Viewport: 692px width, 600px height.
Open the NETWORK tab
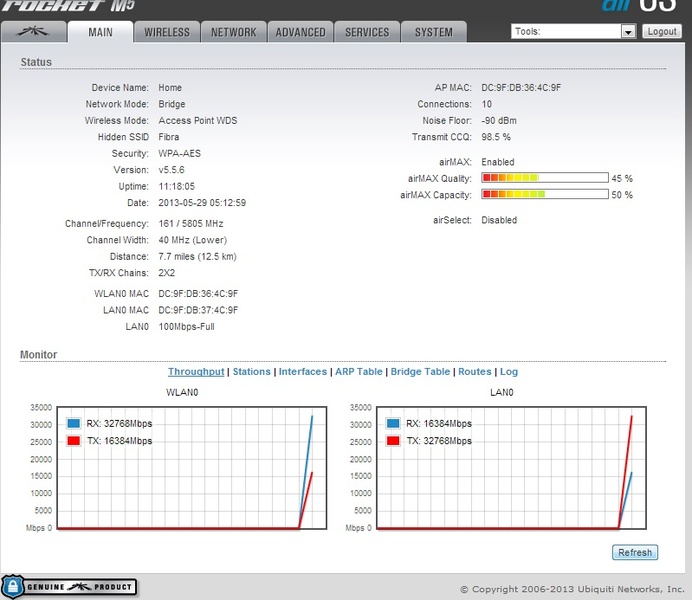point(233,32)
